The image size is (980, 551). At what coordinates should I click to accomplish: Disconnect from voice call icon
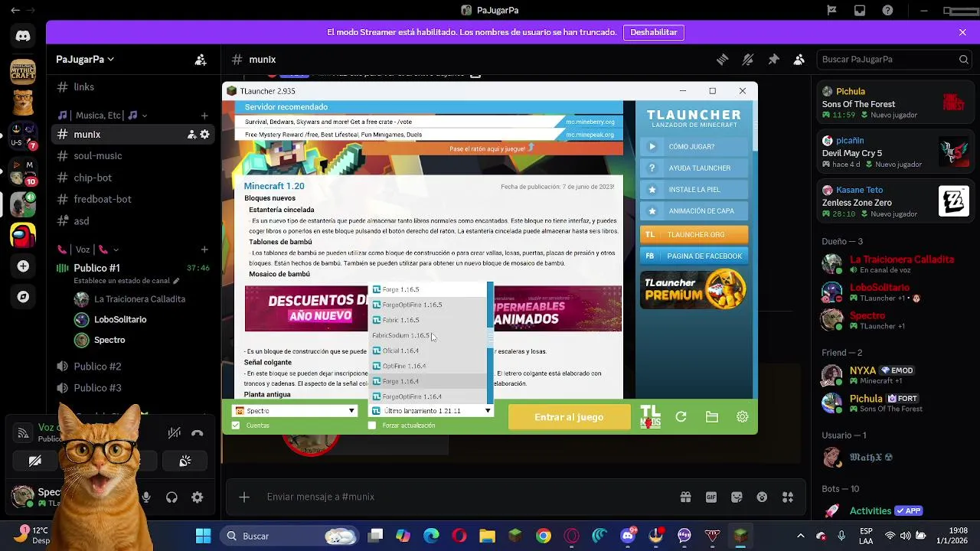coord(198,433)
